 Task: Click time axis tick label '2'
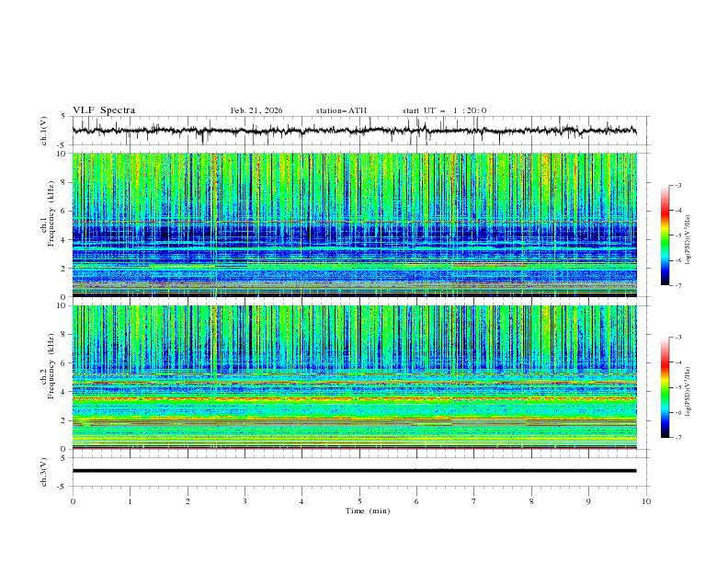coord(188,501)
